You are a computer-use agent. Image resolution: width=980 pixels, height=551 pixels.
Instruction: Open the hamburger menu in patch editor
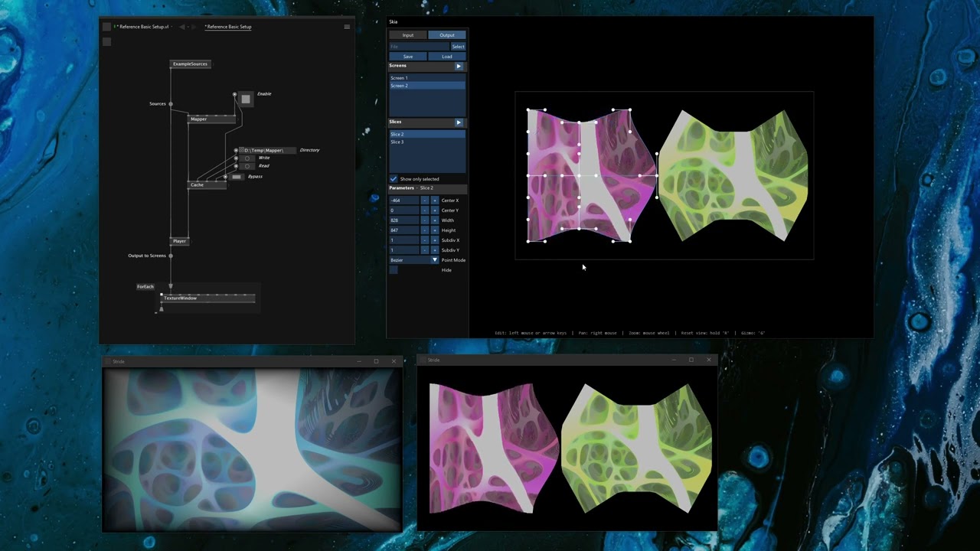point(347,27)
